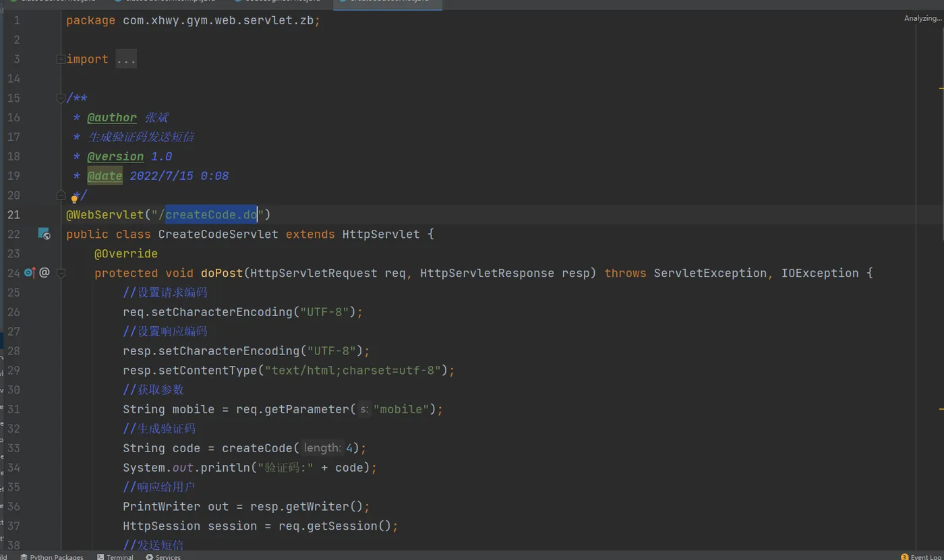Click ServletException in the throws clause

[x=710, y=274]
